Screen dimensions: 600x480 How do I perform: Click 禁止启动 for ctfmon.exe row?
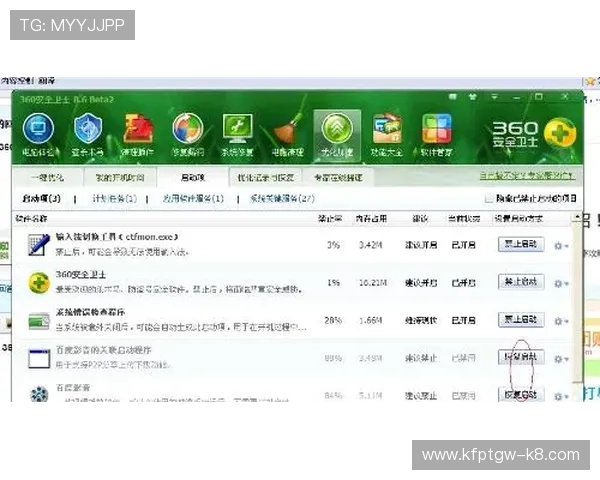click(521, 244)
